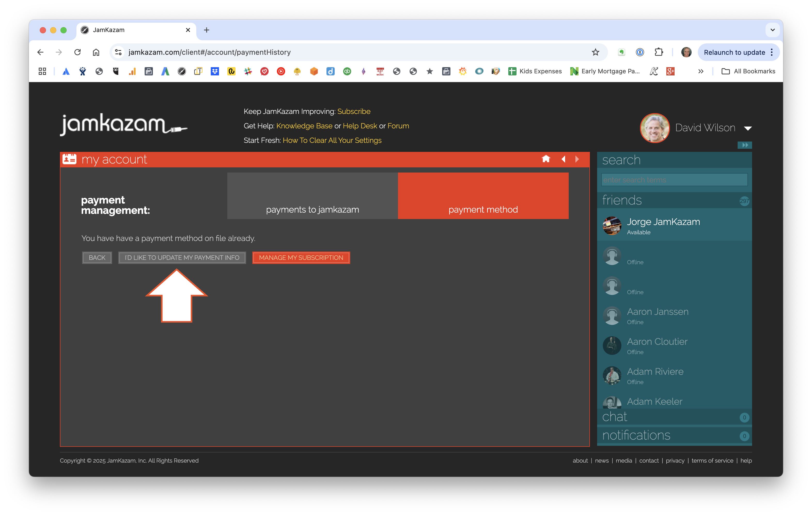Open the David Wilson user dropdown arrow
Screen dimensions: 812x515
(748, 128)
